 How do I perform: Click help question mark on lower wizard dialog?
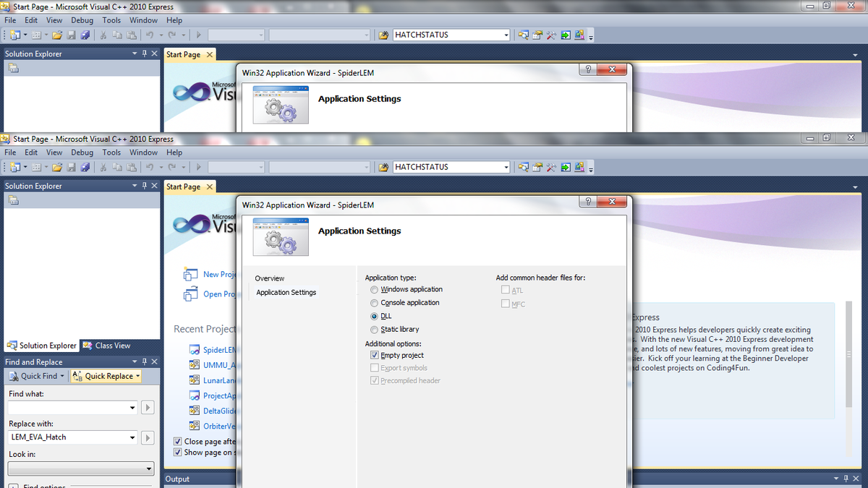tap(588, 202)
